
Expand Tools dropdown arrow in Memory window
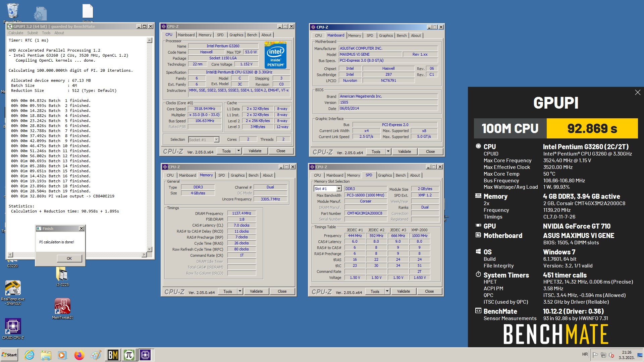click(x=240, y=291)
